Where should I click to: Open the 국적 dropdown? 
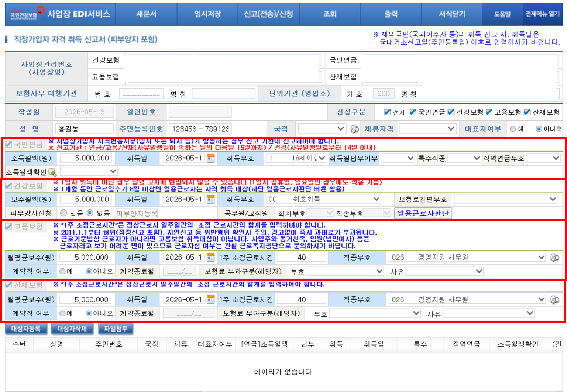click(x=322, y=129)
